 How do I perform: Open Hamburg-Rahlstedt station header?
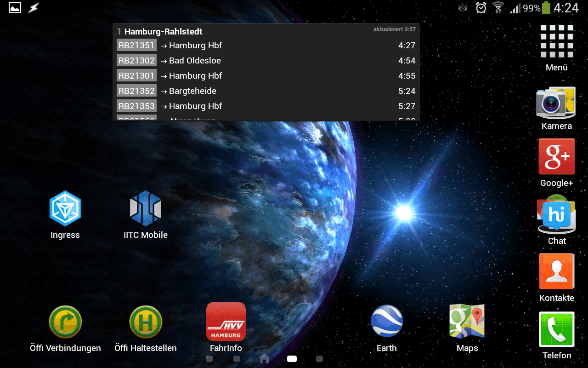point(160,32)
